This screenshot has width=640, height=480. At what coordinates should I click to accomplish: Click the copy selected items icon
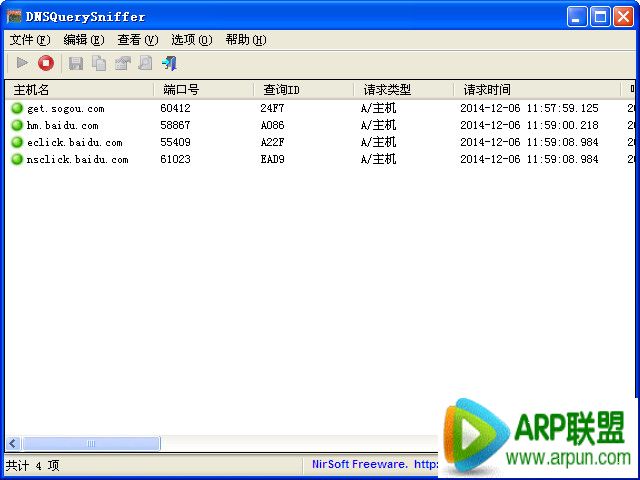click(99, 63)
